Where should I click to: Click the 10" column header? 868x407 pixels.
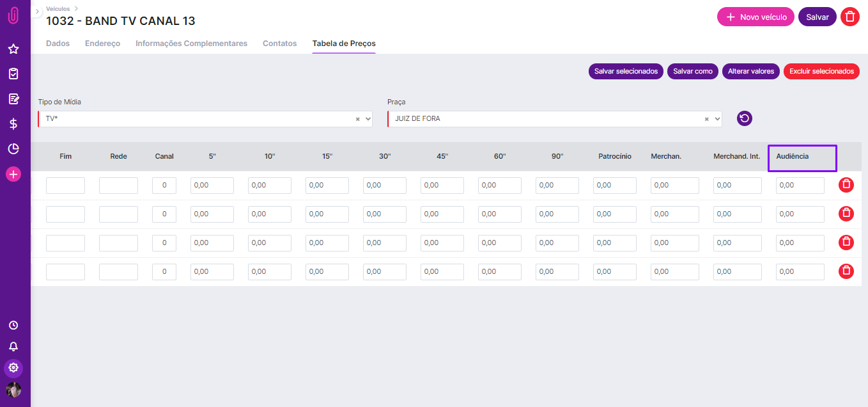tap(270, 156)
